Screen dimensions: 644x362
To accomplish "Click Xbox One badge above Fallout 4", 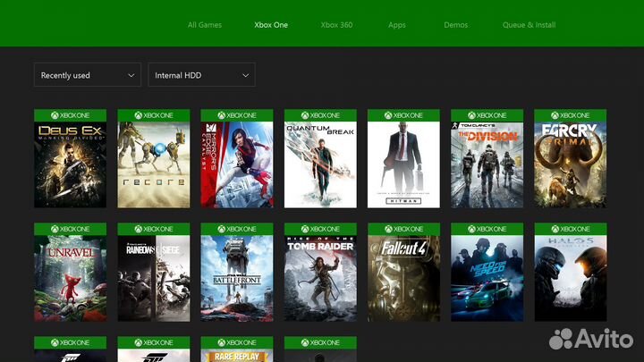I will tap(403, 229).
